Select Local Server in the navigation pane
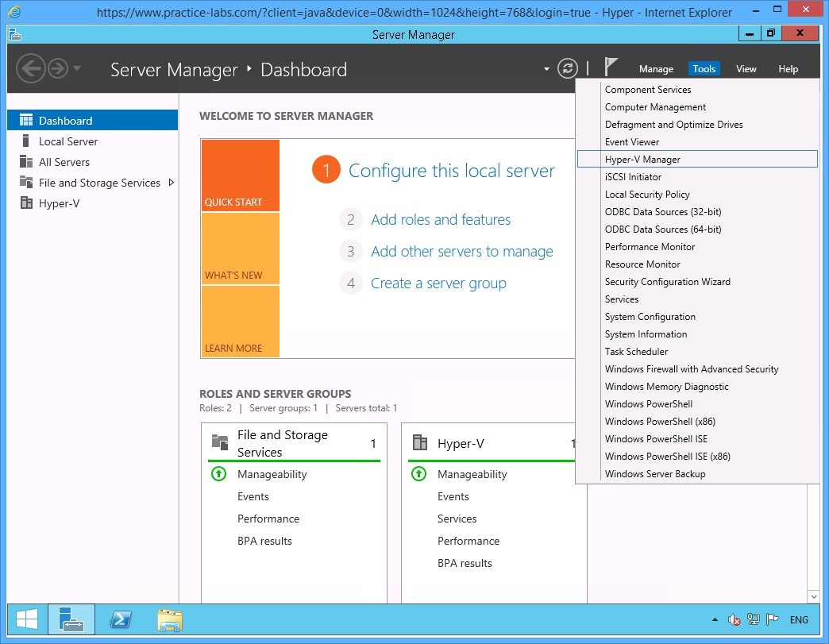 pos(67,141)
